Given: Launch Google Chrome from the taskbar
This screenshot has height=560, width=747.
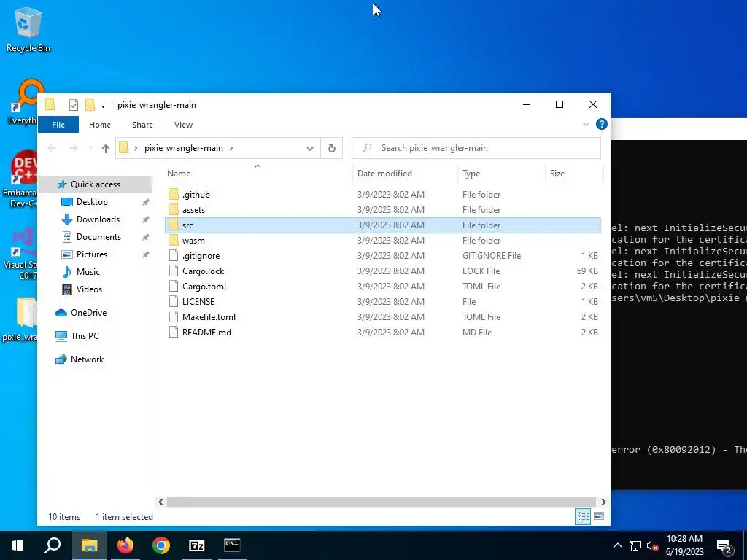Looking at the screenshot, I should [x=161, y=545].
